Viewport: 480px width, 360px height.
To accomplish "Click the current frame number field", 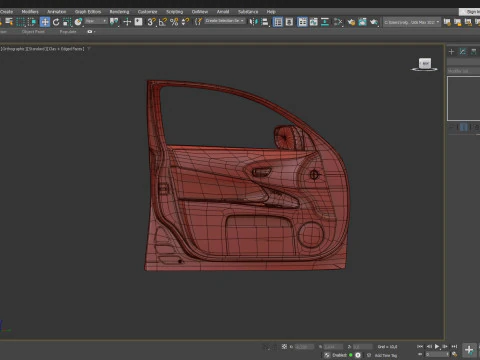I will point(437,355).
